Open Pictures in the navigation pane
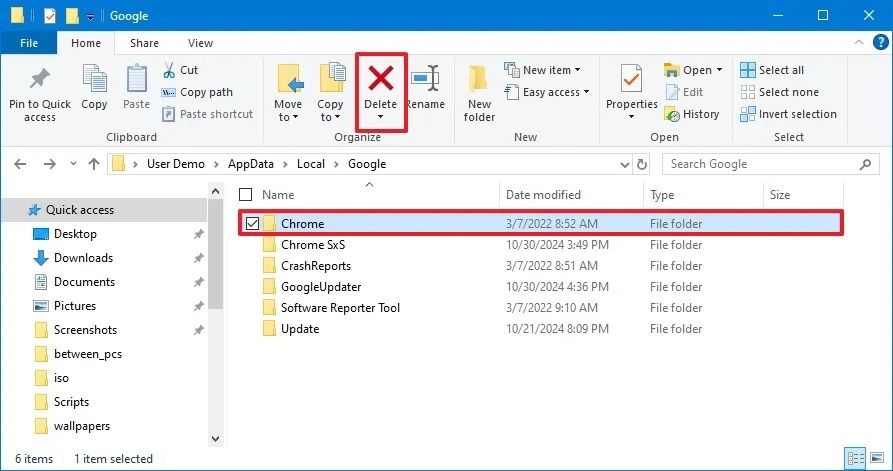 (x=75, y=306)
